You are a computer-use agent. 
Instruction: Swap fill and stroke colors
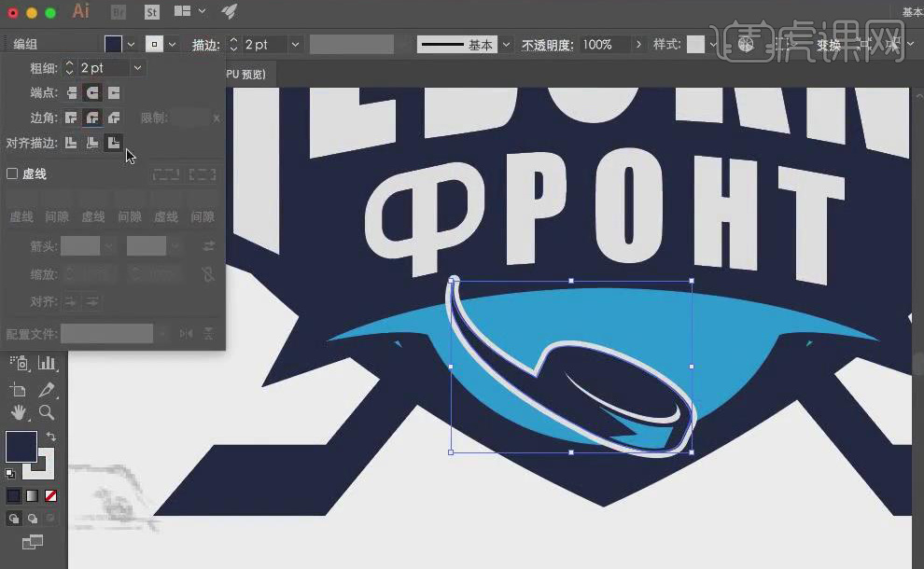[50, 437]
